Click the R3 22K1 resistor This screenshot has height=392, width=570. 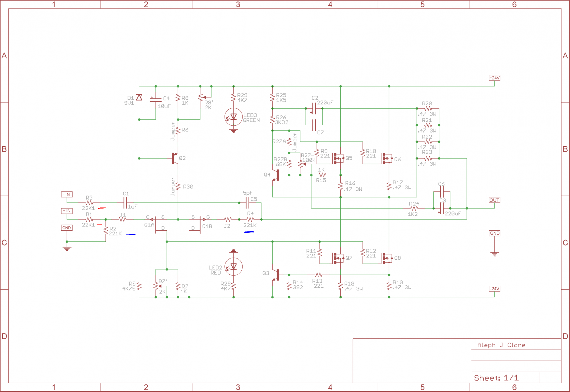(x=89, y=203)
